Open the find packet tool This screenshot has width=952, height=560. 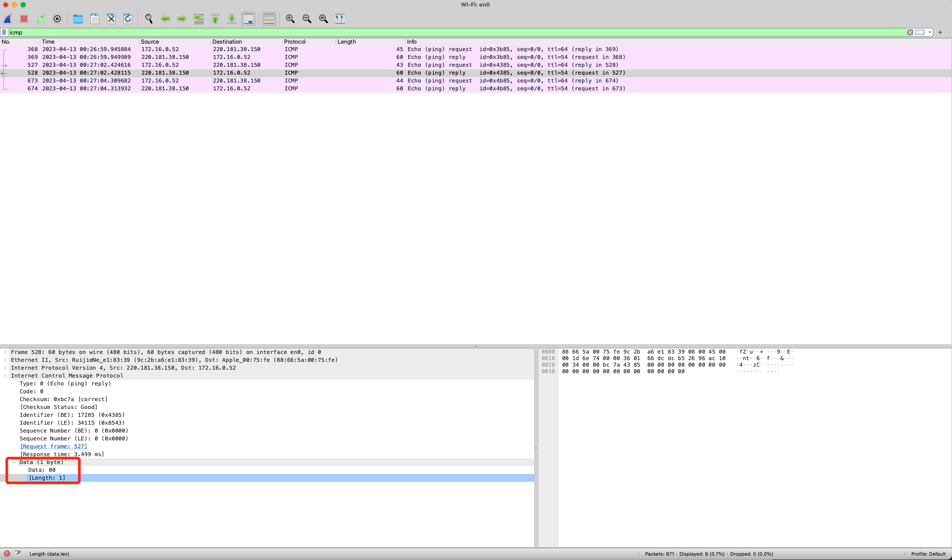[x=149, y=19]
